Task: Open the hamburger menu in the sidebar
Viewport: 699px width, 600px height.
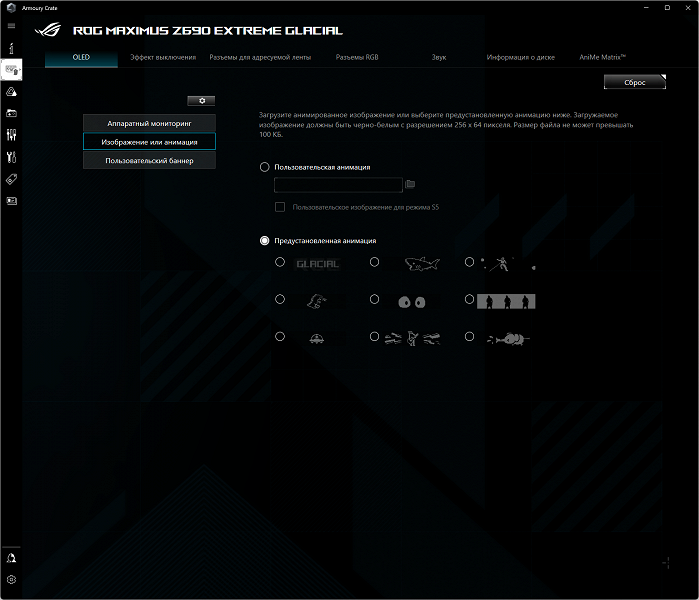Action: (11, 26)
